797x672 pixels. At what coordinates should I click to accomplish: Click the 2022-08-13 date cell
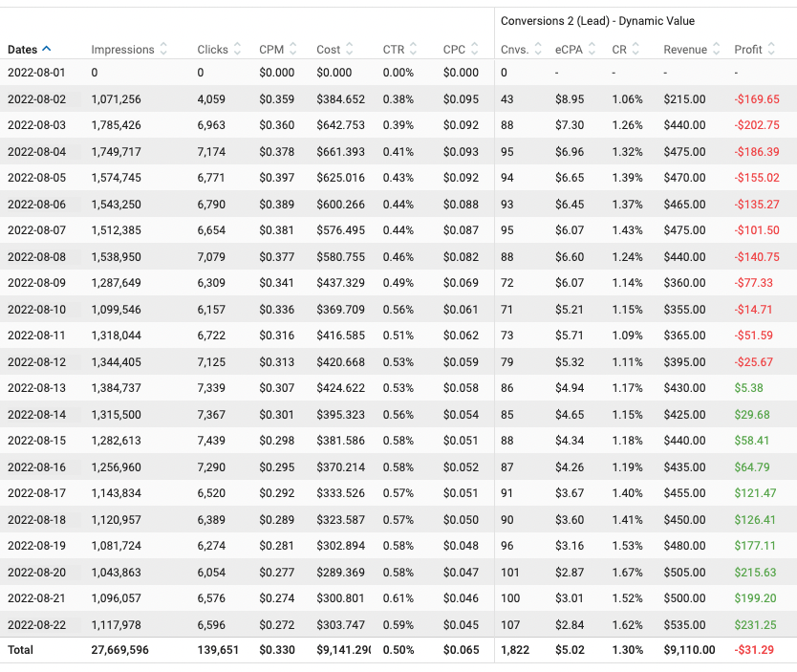pyautogui.click(x=36, y=388)
